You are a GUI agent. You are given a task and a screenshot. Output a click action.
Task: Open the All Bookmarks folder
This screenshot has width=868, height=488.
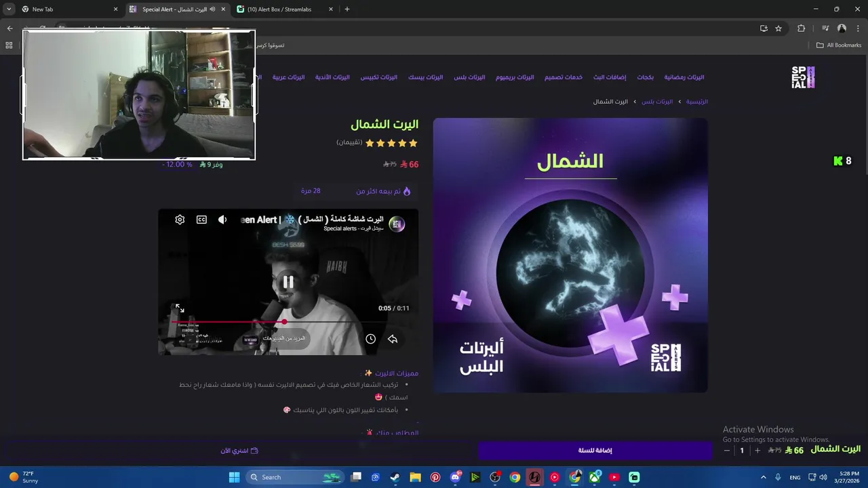(x=839, y=45)
